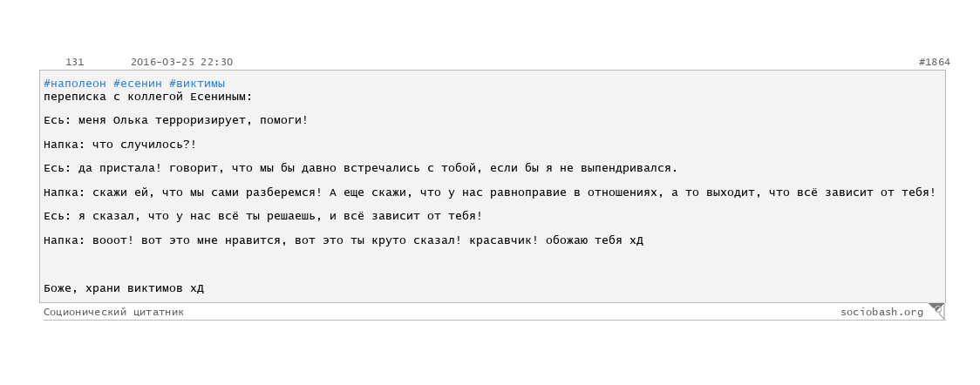Image resolution: width=980 pixels, height=385 pixels.
Task: Open the #наполеон hashtag
Action: click(75, 84)
